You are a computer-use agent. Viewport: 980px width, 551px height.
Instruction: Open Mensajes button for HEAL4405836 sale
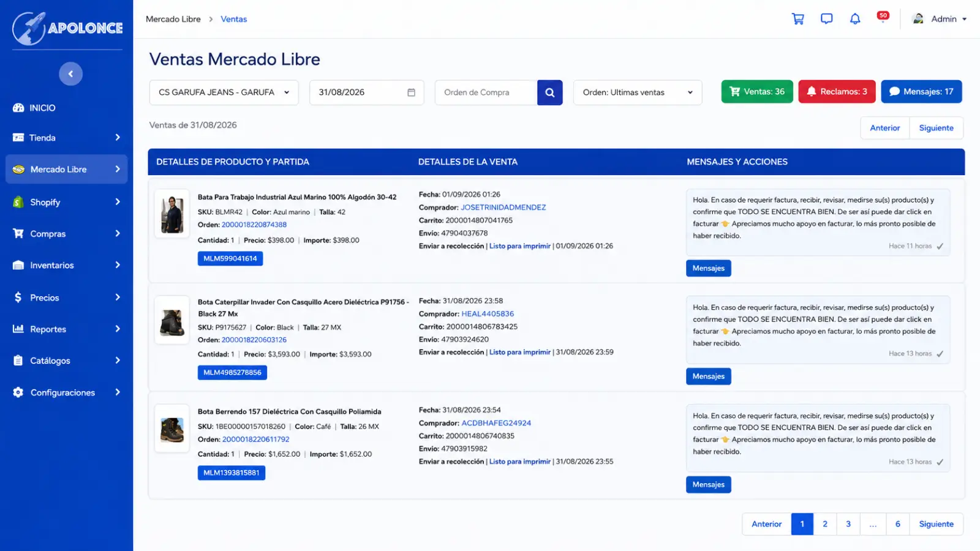pyautogui.click(x=708, y=377)
